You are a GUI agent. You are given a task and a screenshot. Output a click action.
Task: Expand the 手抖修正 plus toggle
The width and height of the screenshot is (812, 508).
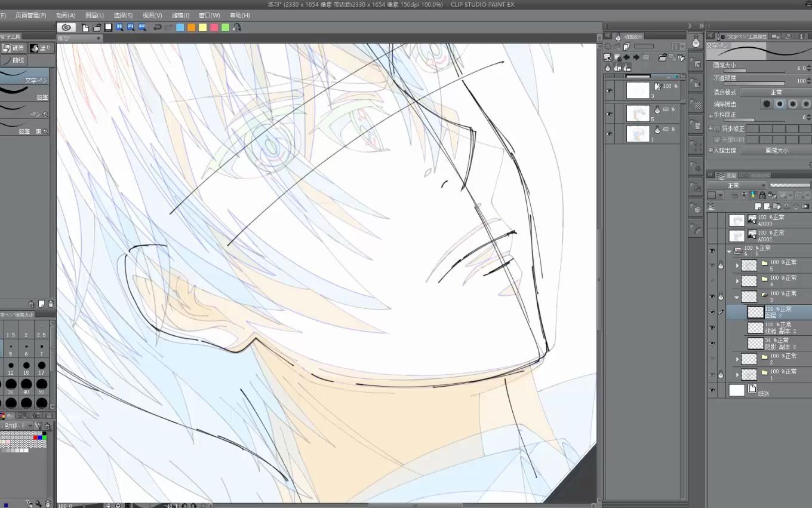(x=710, y=115)
